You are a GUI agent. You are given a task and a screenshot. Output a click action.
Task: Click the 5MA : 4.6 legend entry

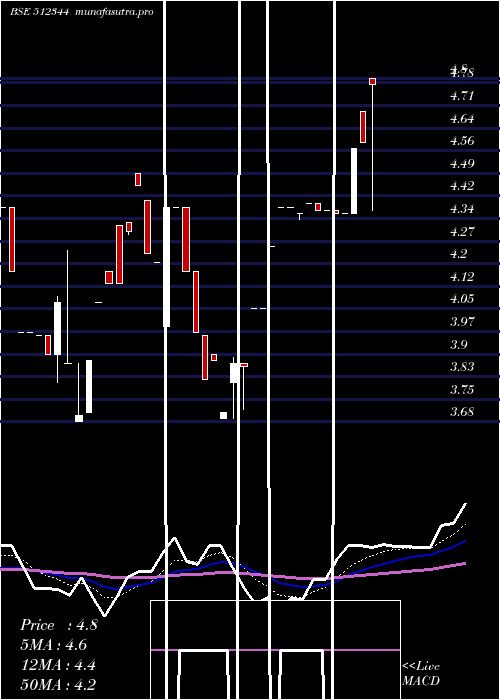point(54,645)
